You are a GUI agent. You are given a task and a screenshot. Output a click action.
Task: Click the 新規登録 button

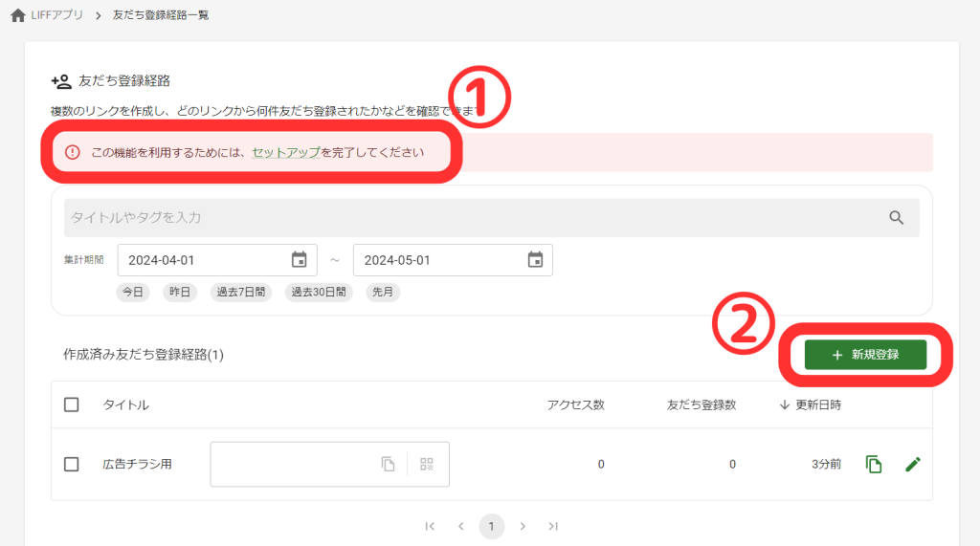865,355
